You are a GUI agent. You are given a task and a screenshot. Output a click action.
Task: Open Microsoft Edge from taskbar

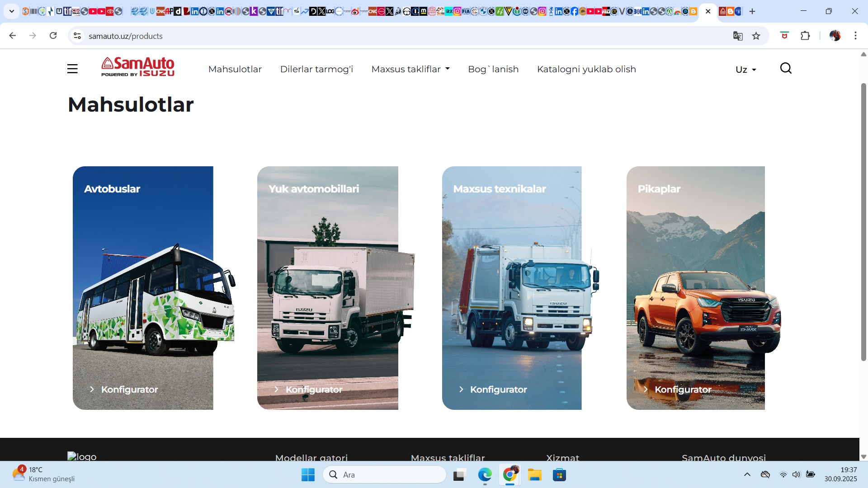click(485, 475)
